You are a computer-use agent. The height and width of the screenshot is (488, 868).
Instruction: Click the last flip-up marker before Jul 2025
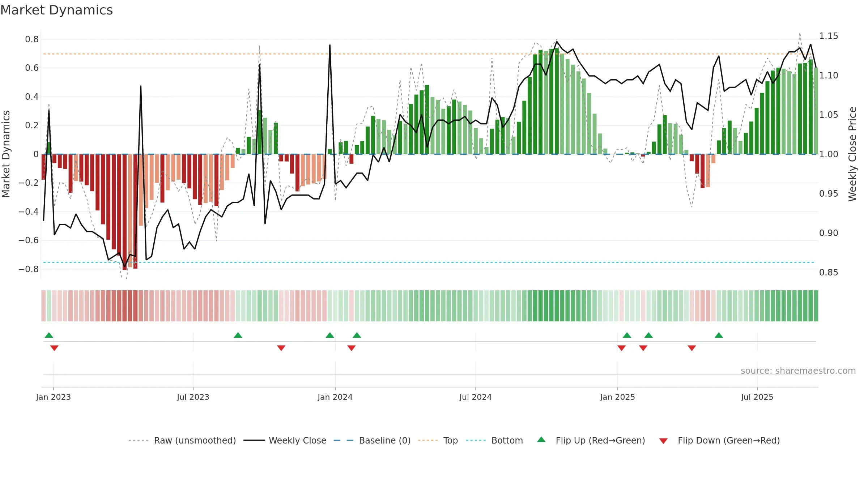pyautogui.click(x=719, y=335)
